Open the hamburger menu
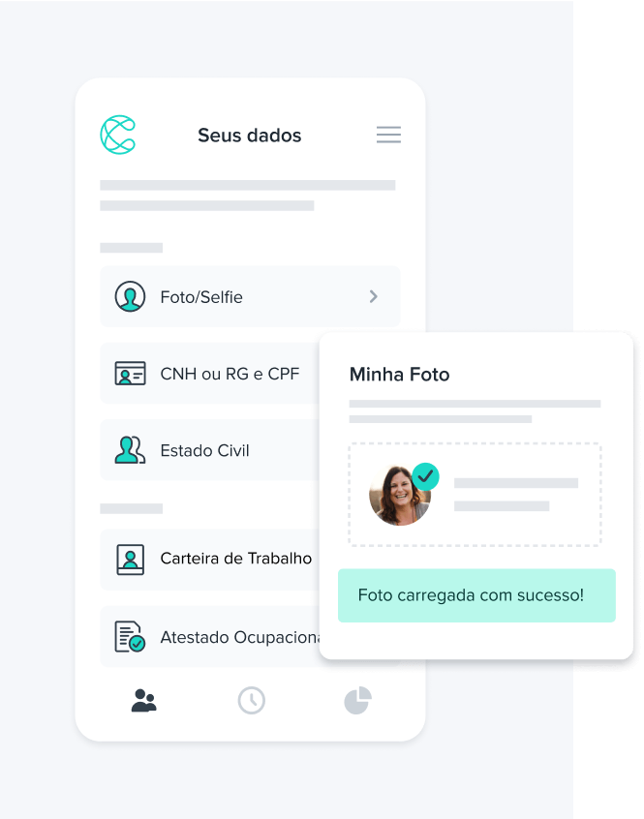Screen dimensions: 644x819 [x=388, y=135]
